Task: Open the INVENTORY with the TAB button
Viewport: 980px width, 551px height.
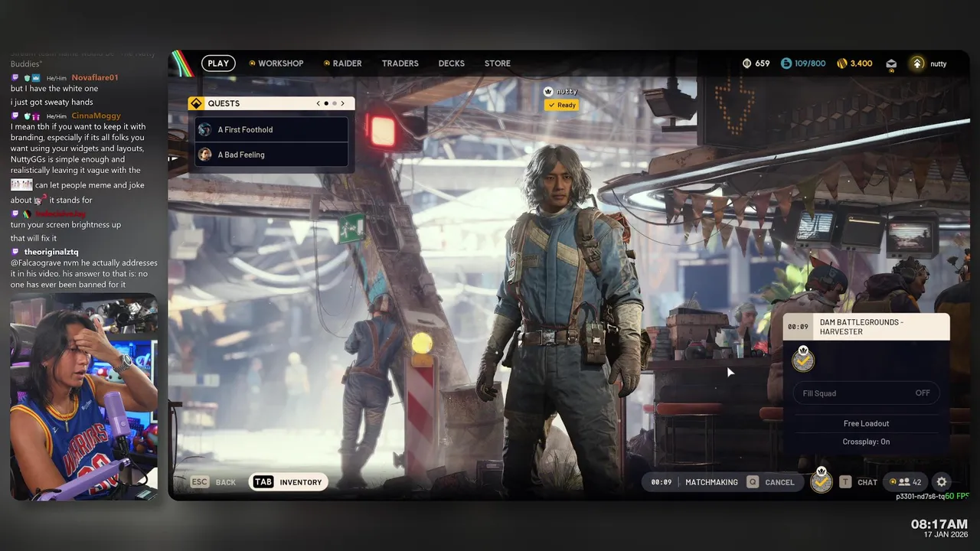Action: [x=289, y=482]
